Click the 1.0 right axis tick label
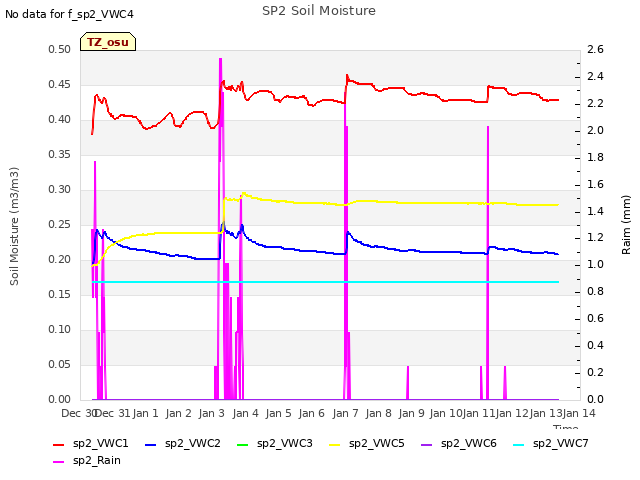The image size is (640, 480). [596, 264]
